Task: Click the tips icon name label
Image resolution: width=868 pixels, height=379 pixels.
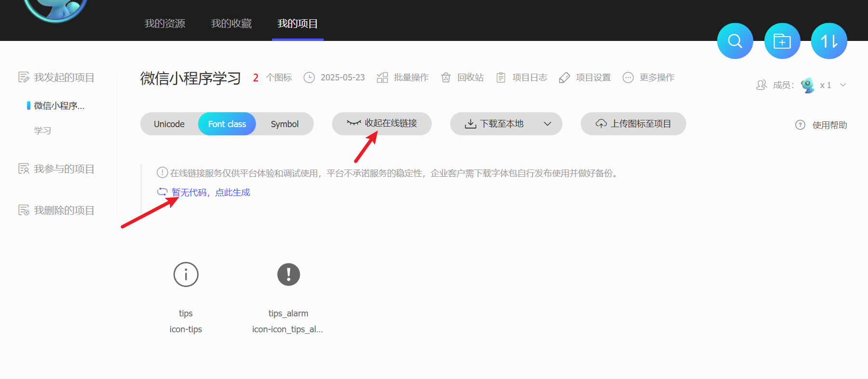Action: [186, 314]
